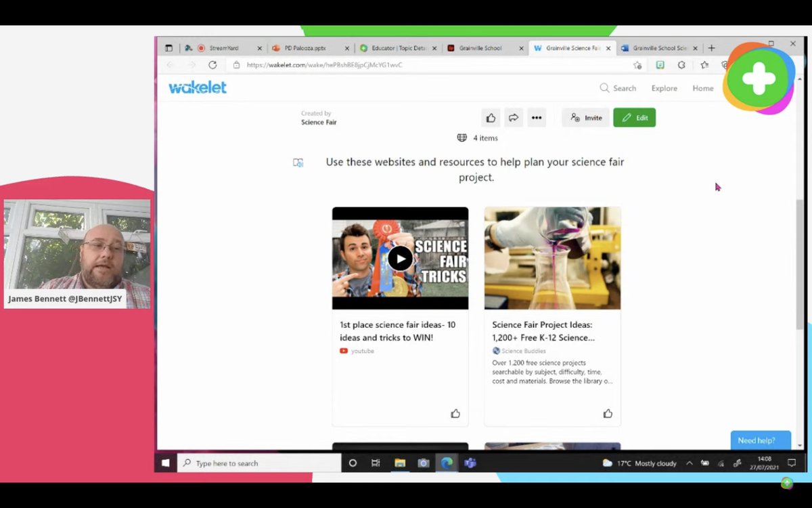Open Microsoft Teams from taskbar

470,463
